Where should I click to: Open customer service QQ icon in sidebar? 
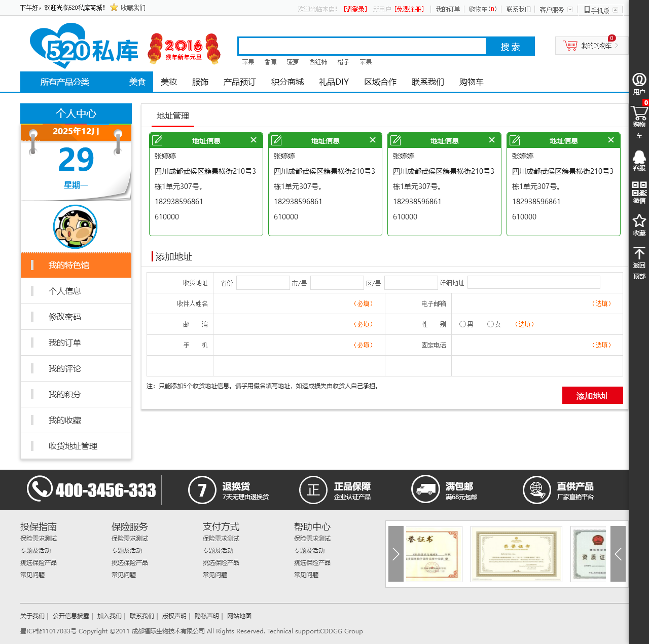[639, 160]
